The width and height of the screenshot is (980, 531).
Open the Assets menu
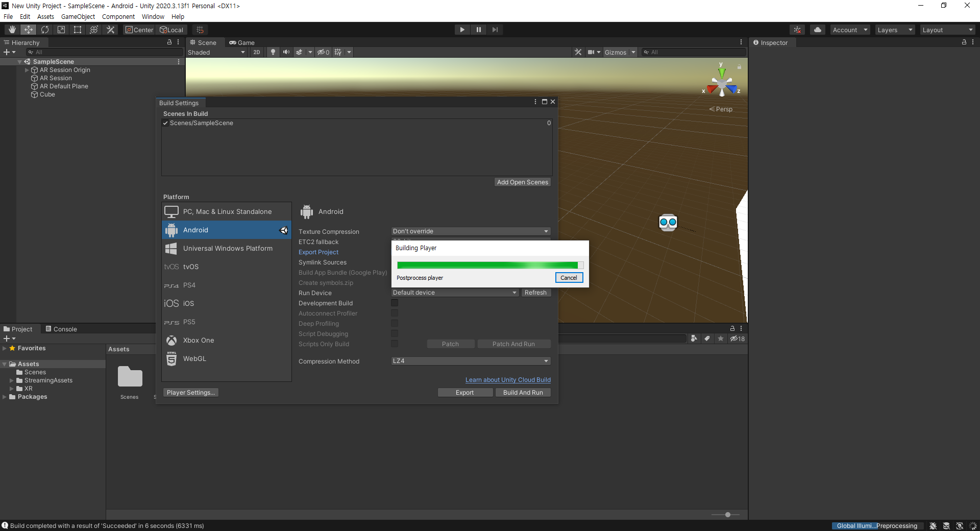tap(45, 16)
